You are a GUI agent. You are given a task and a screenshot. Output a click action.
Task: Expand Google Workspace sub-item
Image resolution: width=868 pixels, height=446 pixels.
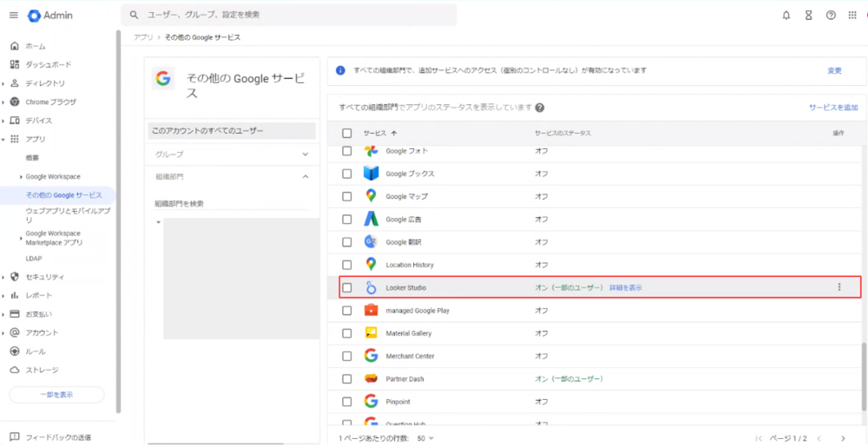pyautogui.click(x=21, y=177)
